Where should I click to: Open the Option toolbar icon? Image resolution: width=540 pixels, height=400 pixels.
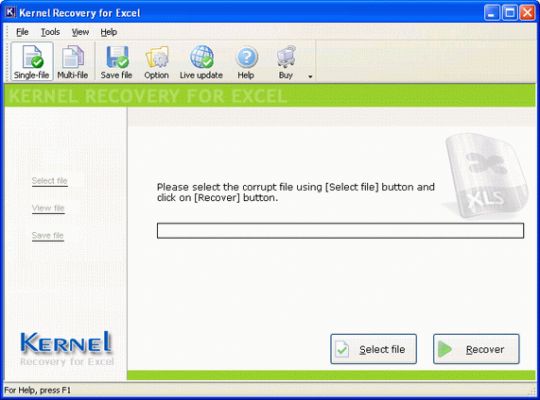pos(156,61)
